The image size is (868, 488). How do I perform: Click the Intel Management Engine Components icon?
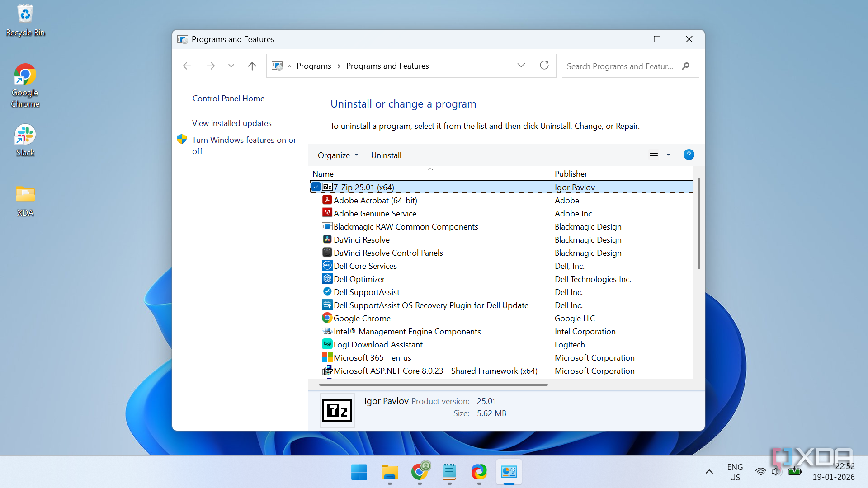327,331
